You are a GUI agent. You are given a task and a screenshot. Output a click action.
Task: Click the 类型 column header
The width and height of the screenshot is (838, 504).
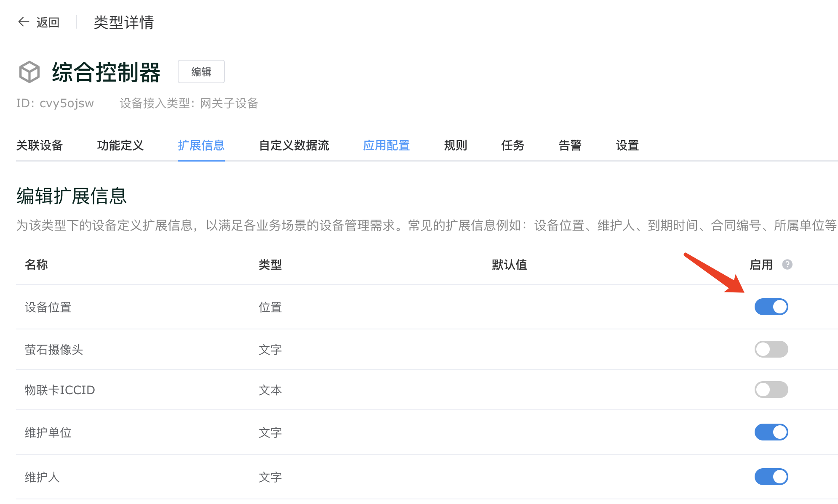(270, 265)
